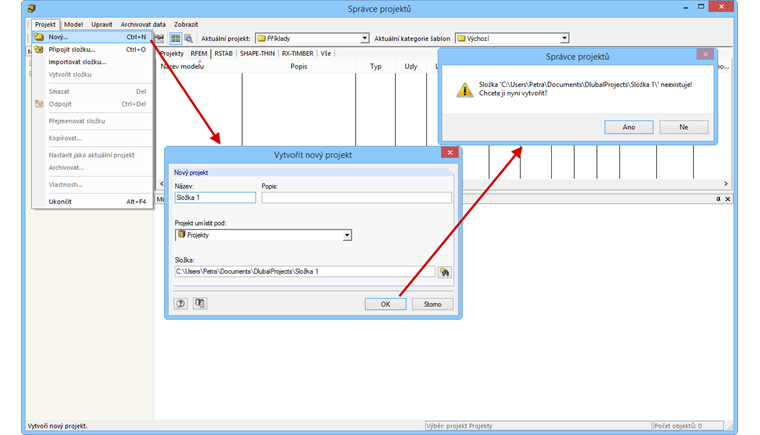Switch to the Projekty tab
The width and height of the screenshot is (760, 435).
click(x=172, y=53)
